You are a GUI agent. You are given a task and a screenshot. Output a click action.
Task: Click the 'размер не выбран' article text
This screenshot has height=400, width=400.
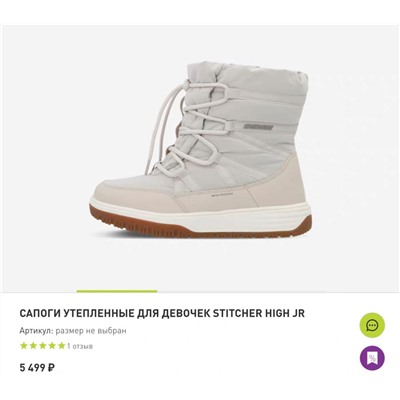(91, 331)
